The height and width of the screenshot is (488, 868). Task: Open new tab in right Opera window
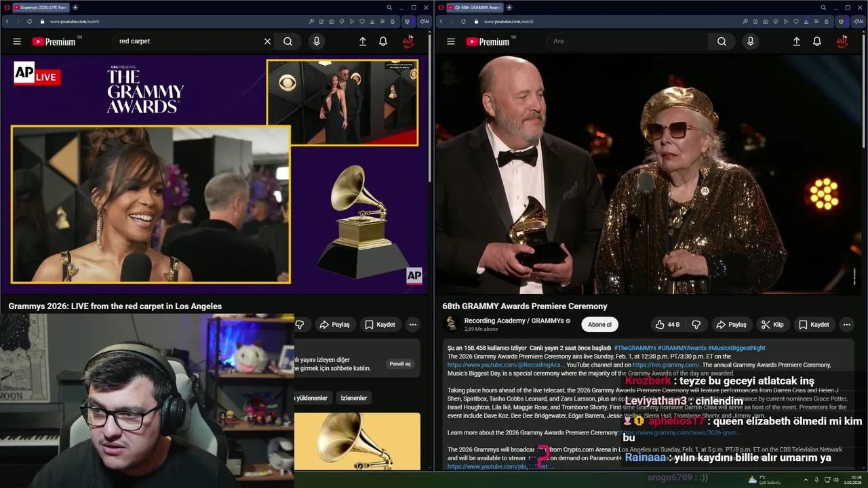point(509,7)
